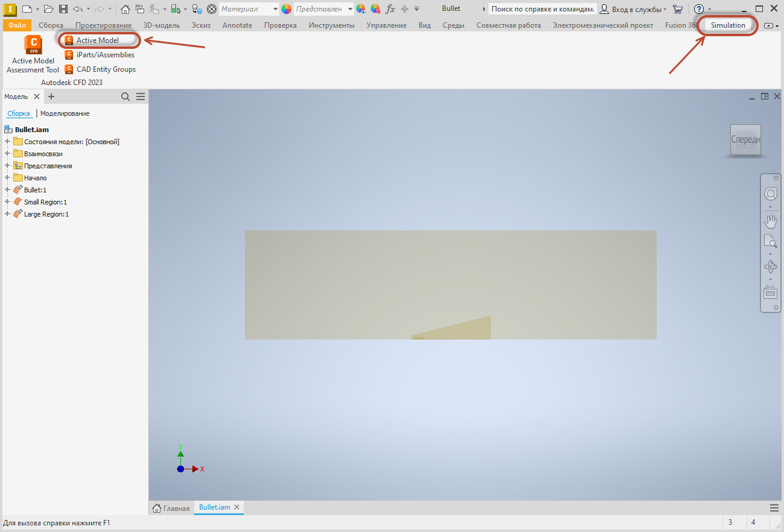The image size is (784, 532).
Task: Search the model browser with the magnifier
Action: (x=125, y=97)
